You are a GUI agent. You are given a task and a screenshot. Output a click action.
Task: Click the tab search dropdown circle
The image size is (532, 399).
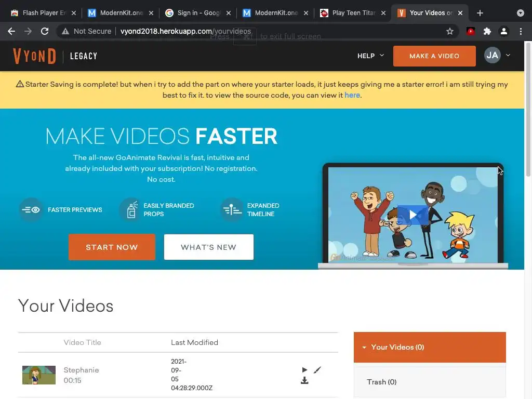pos(521,13)
